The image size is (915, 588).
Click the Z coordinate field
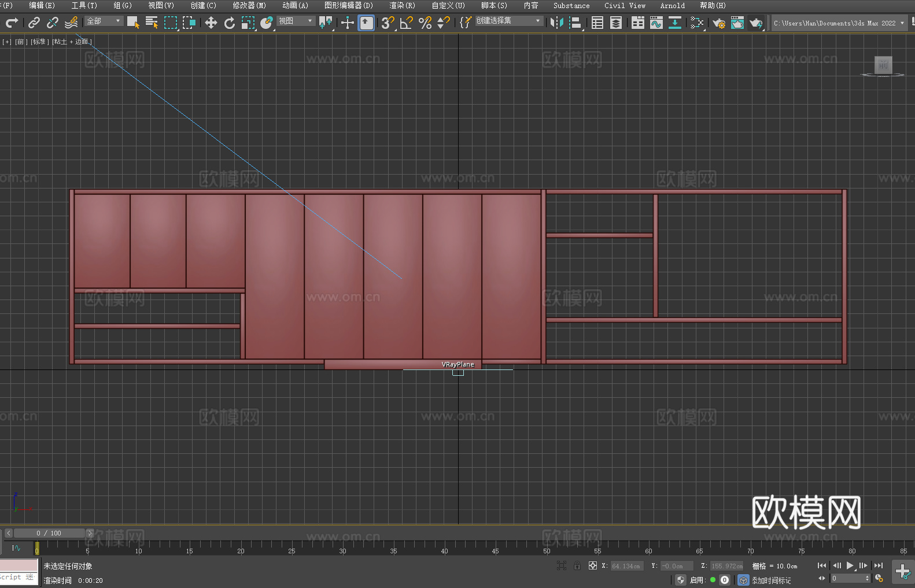(x=726, y=566)
